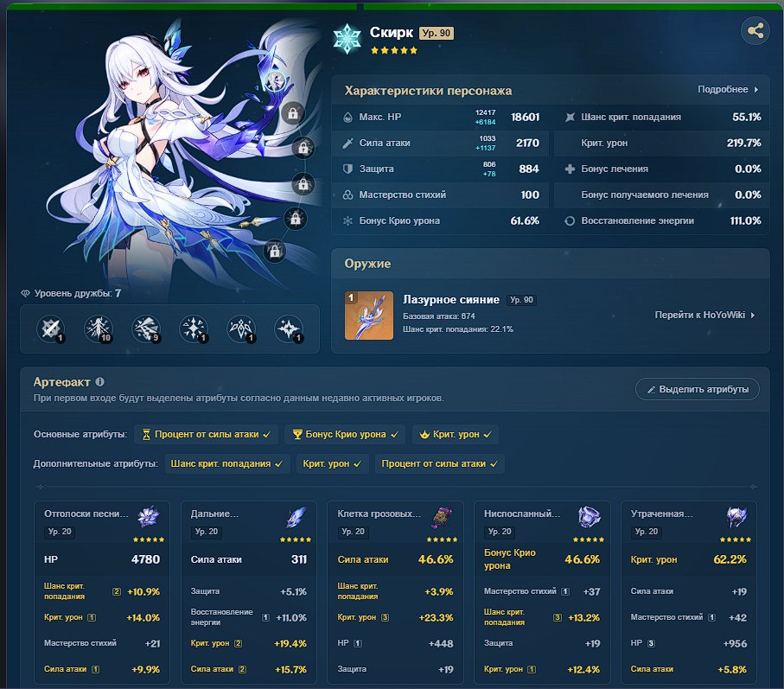This screenshot has width=784, height=689.
Task: Click the Характеристики персонажа header
Action: (428, 91)
